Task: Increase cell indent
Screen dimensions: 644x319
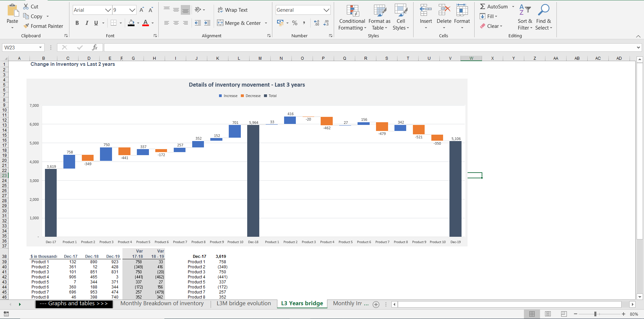Action: point(207,23)
